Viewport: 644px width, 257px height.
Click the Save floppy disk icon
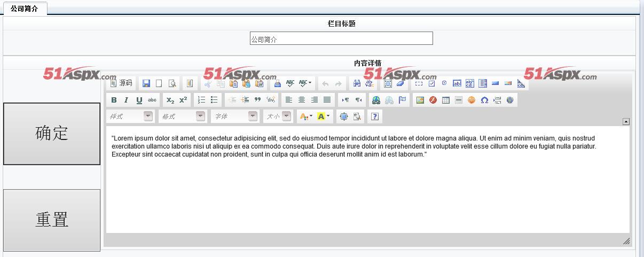[x=146, y=83]
